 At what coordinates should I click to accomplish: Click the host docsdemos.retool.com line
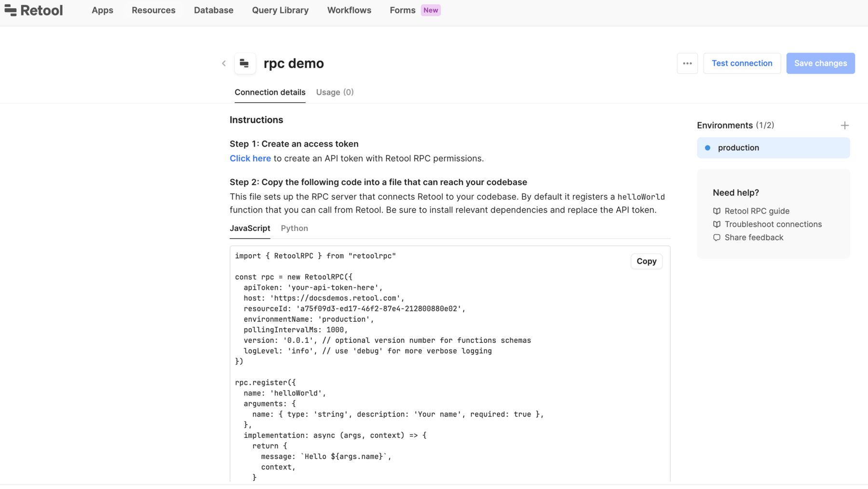click(324, 299)
